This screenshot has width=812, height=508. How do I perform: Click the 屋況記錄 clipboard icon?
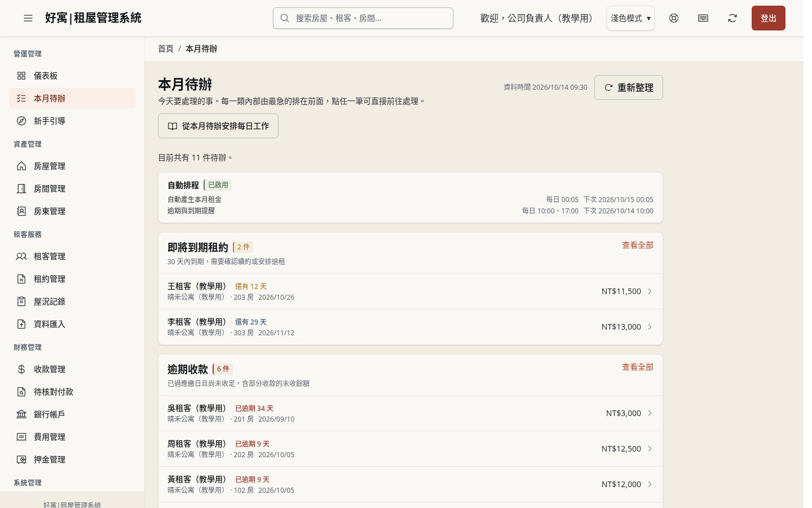coord(21,301)
